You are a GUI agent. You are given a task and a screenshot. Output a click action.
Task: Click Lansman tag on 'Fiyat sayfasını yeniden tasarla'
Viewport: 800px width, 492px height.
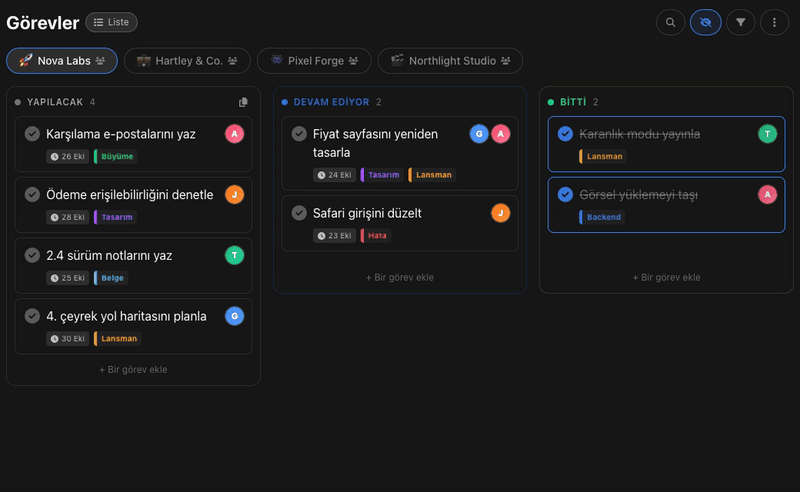(x=432, y=175)
